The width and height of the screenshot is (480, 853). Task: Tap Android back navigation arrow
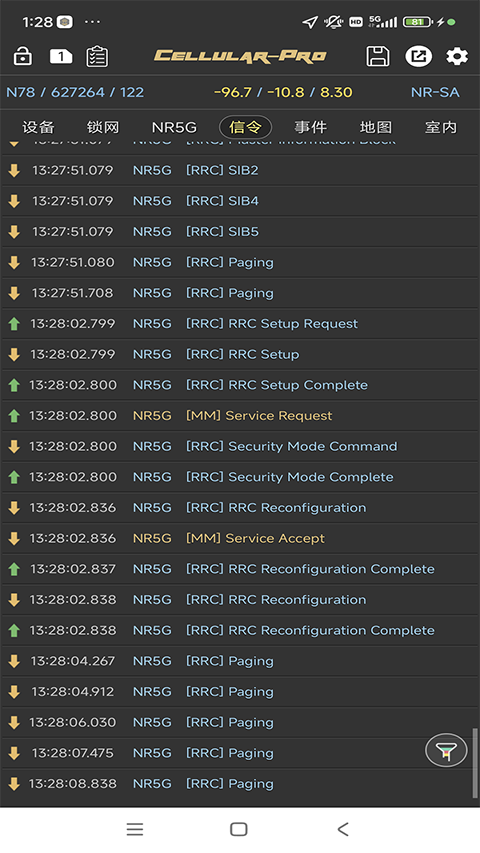coord(343,829)
